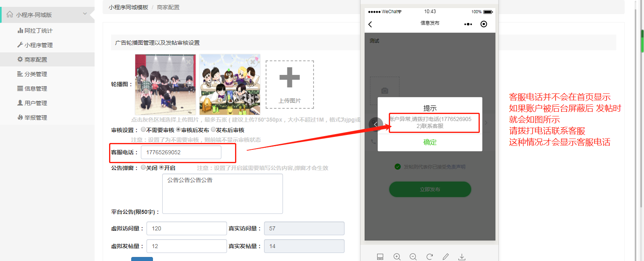Viewport: 644px width, 261px height.
Task: Click the zoom out magnifier icon
Action: [413, 257]
